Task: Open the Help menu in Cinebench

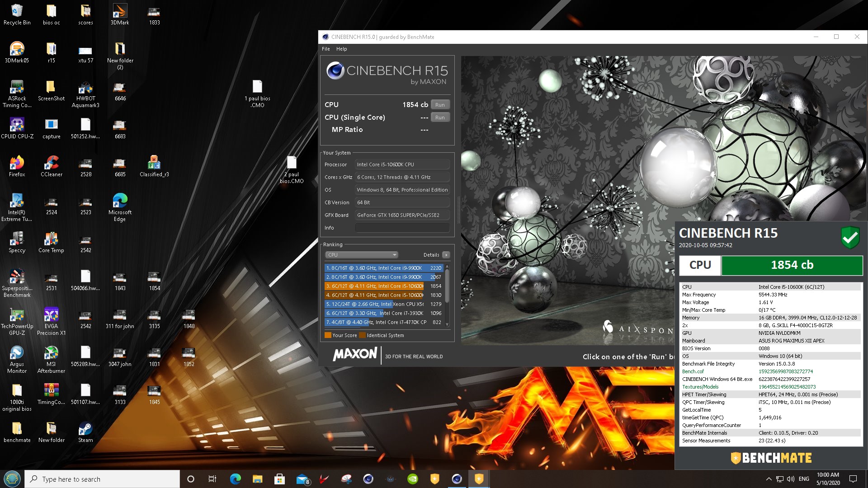Action: tap(341, 49)
